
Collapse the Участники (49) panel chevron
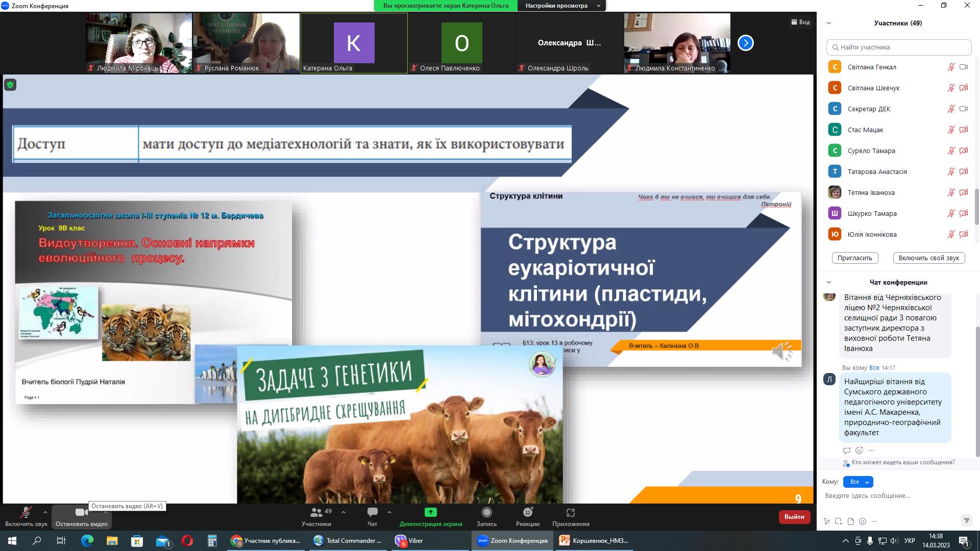pyautogui.click(x=829, y=23)
